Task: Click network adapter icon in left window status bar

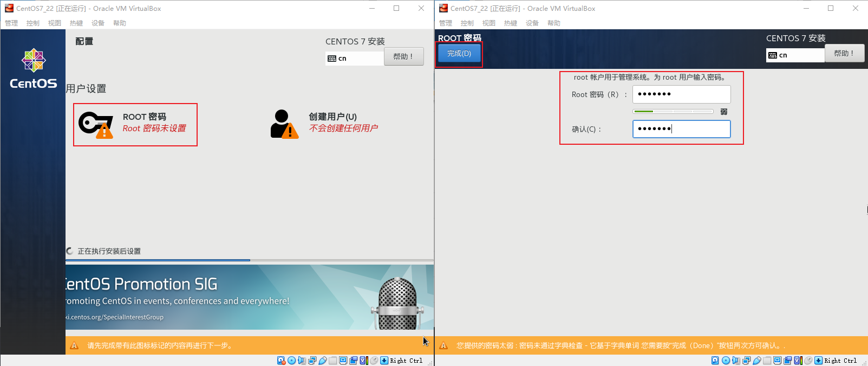Action: [312, 361]
